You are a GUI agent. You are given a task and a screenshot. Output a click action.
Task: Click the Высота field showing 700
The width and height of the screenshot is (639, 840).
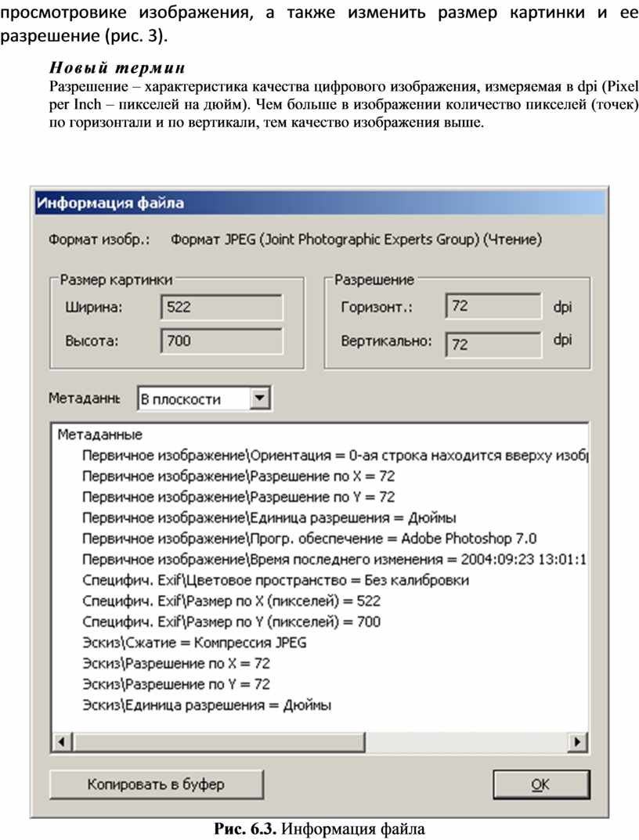click(222, 341)
